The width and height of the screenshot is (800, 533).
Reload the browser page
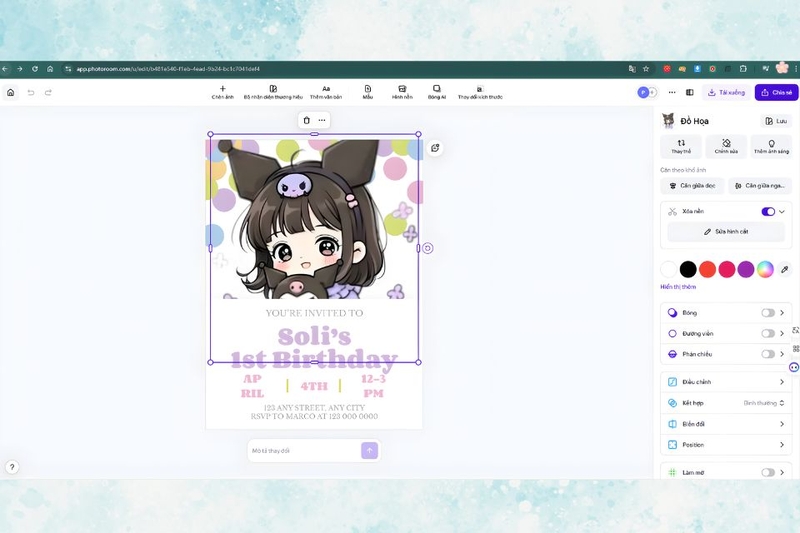point(35,69)
